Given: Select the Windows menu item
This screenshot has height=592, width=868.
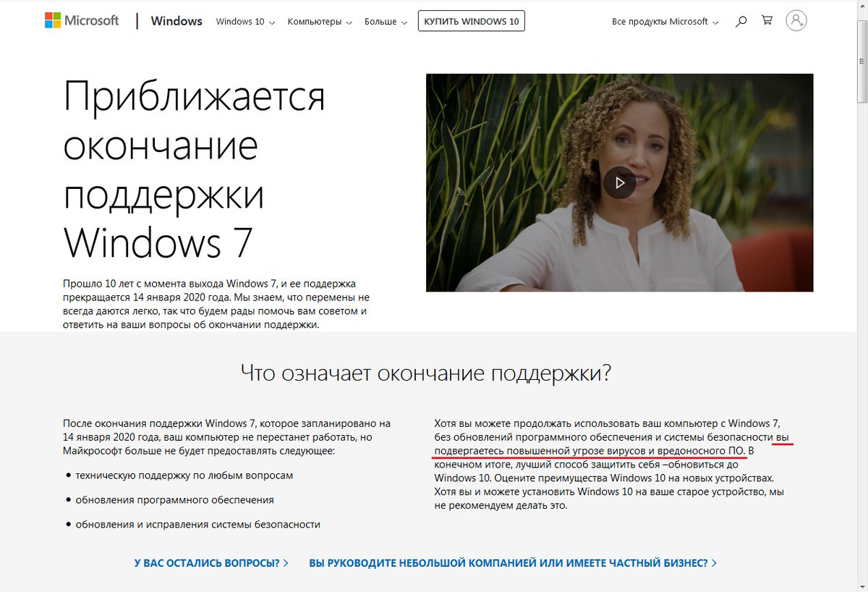Looking at the screenshot, I should pos(176,21).
